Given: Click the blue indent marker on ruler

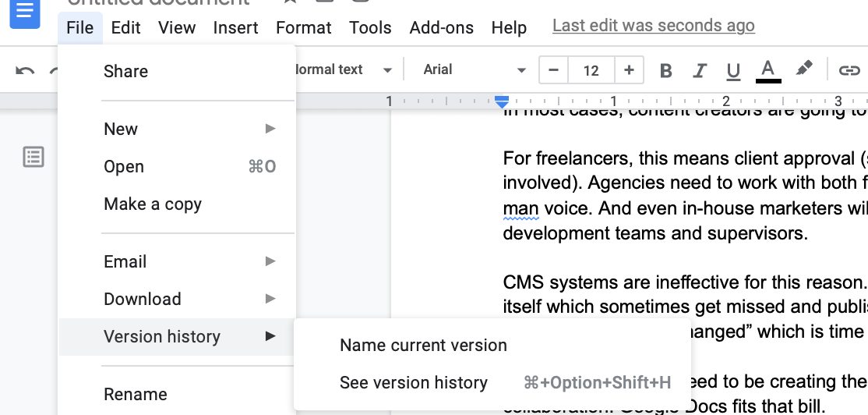Looking at the screenshot, I should (x=502, y=101).
